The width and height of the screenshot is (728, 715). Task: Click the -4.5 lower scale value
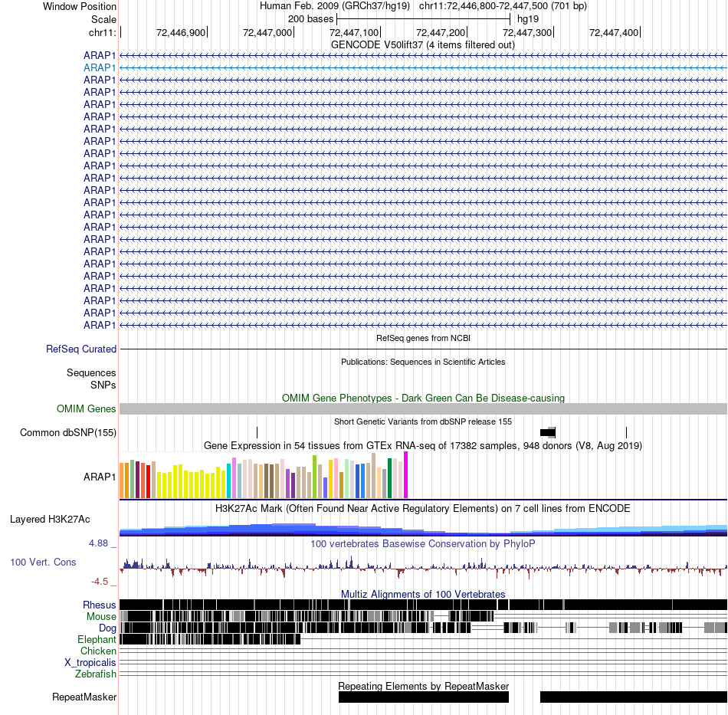point(100,582)
